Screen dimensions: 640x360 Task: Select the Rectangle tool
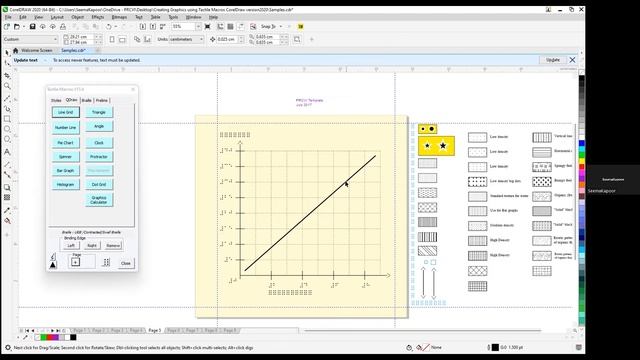7,119
